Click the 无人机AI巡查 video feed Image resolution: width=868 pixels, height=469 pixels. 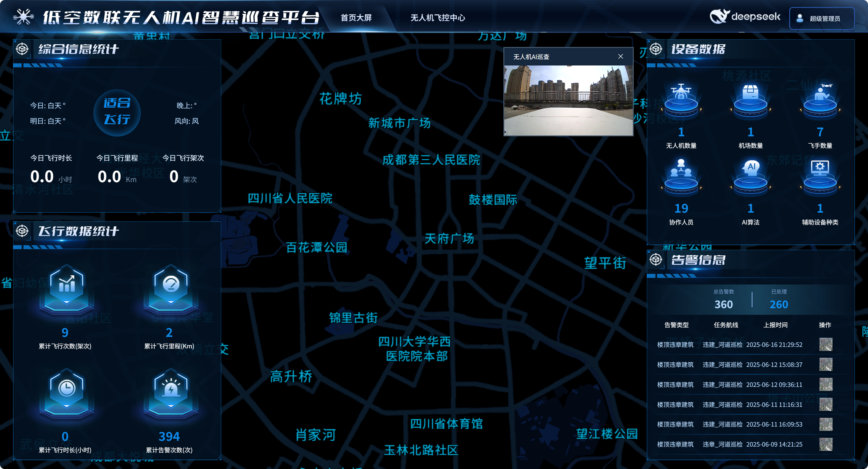pyautogui.click(x=569, y=100)
